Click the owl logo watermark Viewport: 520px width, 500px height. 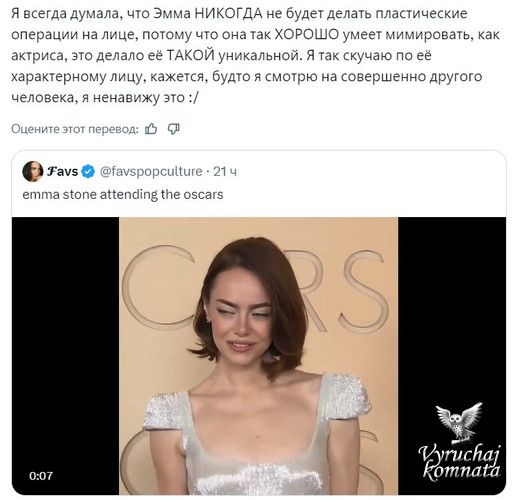click(459, 423)
